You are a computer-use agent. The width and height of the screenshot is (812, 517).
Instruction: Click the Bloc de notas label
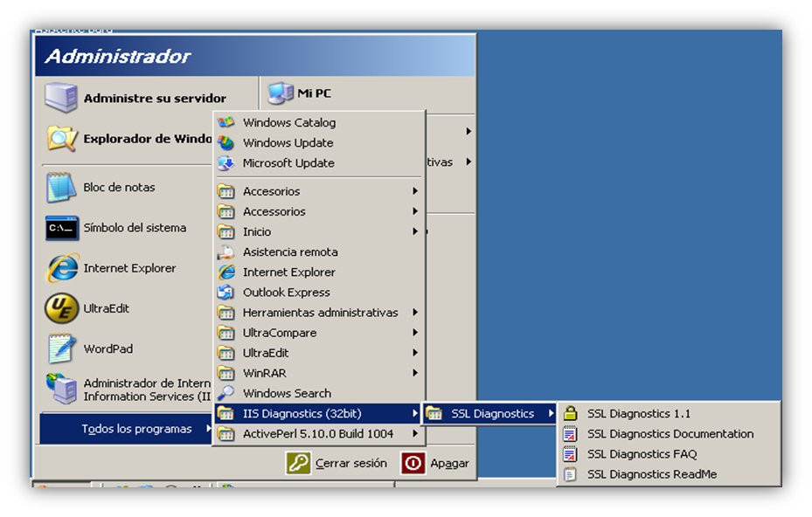[119, 188]
